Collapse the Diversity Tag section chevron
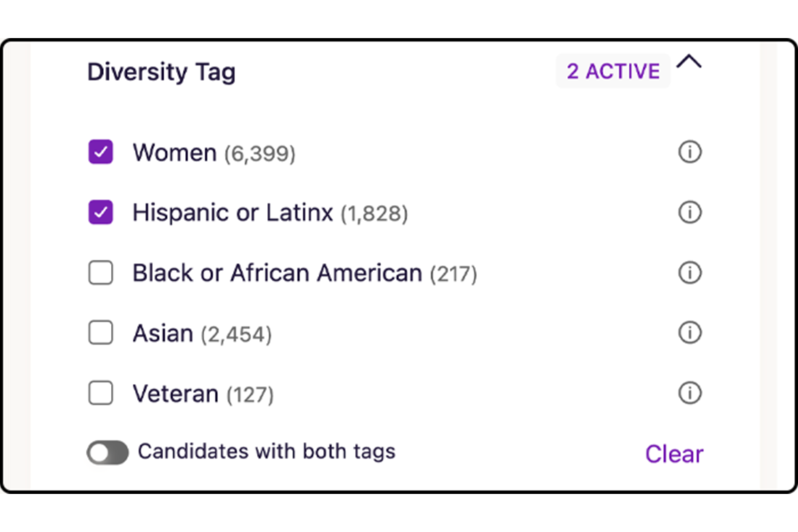 pyautogui.click(x=689, y=63)
